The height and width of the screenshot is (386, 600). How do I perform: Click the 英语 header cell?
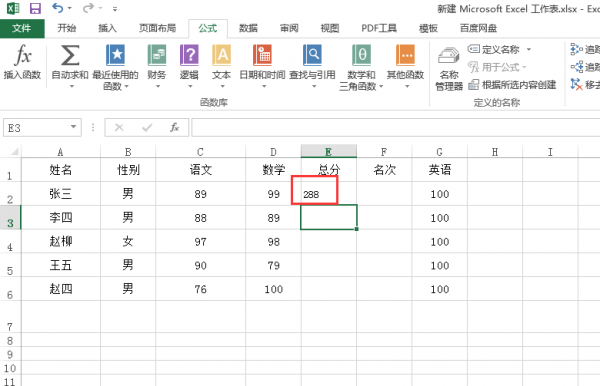click(x=440, y=170)
